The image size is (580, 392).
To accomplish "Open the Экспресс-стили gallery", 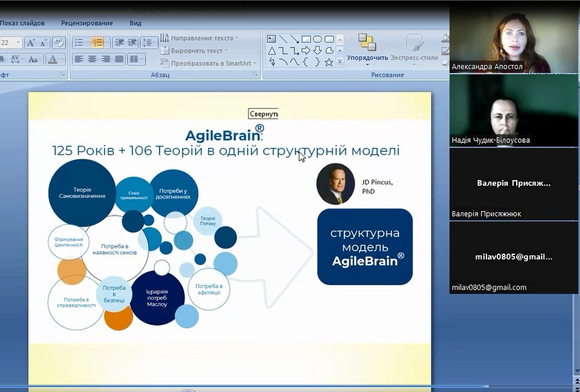I will [x=414, y=50].
